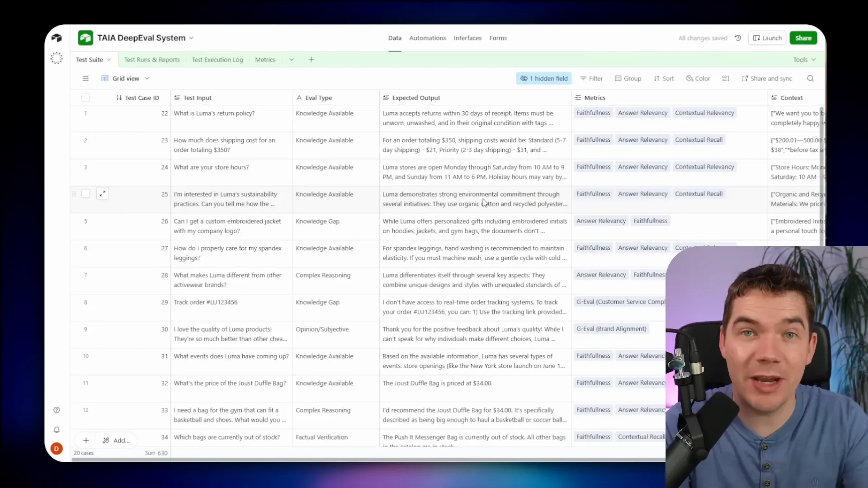Select 'Track order #LU123456' cell
This screenshot has height=488, width=868.
231,307
